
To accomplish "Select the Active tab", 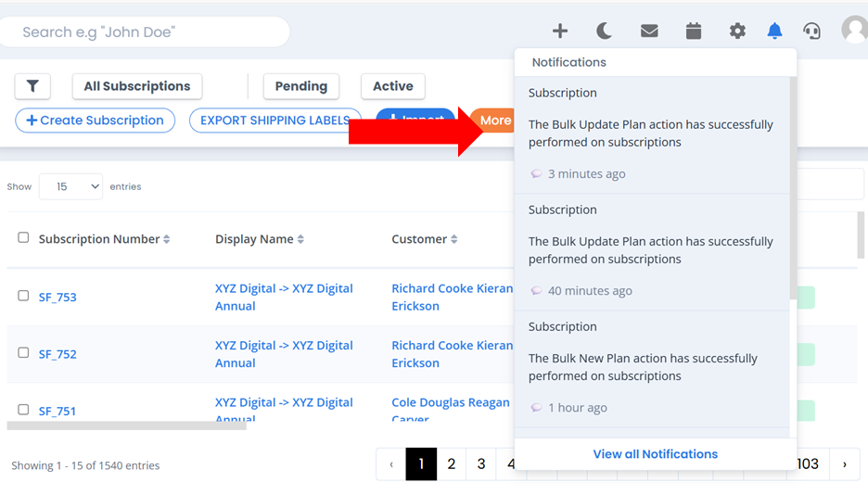I will click(393, 86).
